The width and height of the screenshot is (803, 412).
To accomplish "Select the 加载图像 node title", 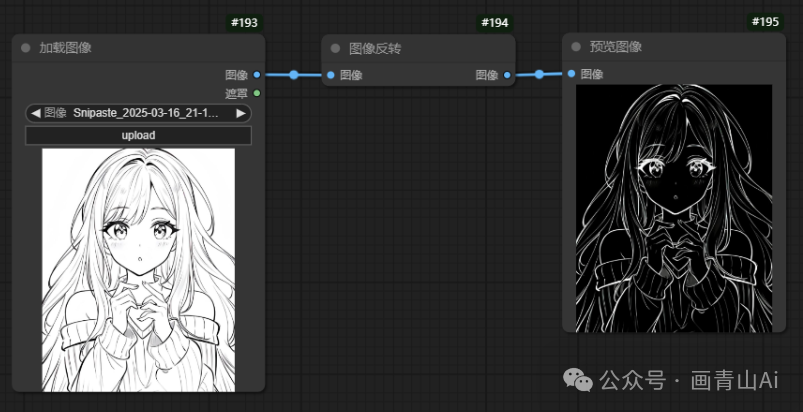I will point(66,48).
